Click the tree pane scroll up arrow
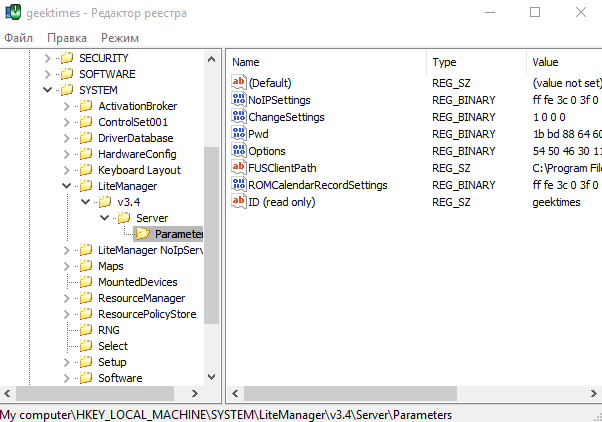This screenshot has height=422, width=602. (211, 59)
